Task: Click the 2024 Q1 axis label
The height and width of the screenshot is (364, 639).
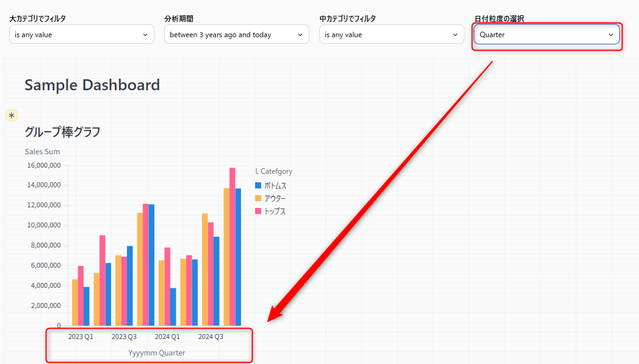Action: click(167, 337)
